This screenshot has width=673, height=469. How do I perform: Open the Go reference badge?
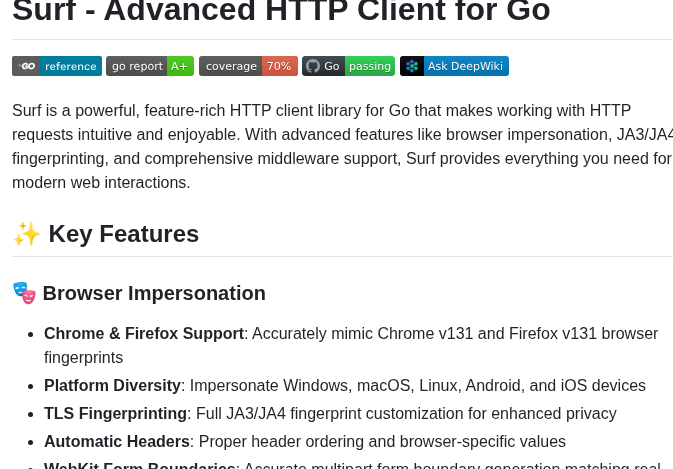pyautogui.click(x=57, y=66)
